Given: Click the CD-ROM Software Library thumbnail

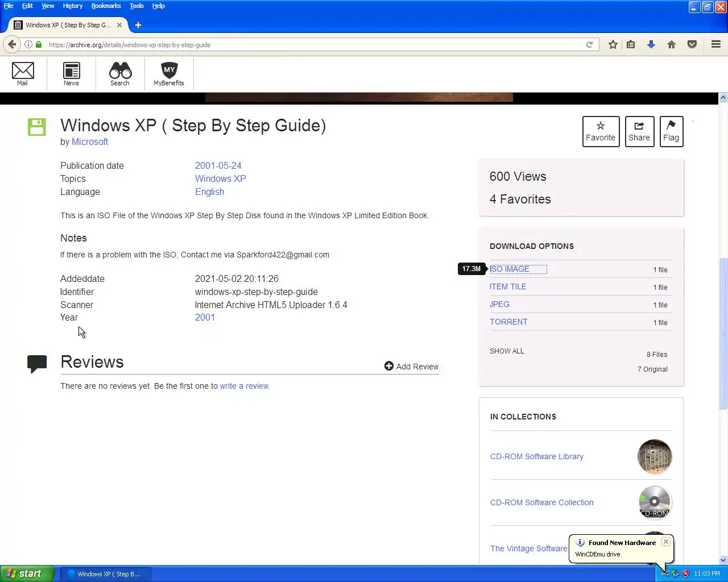Looking at the screenshot, I should (655, 457).
